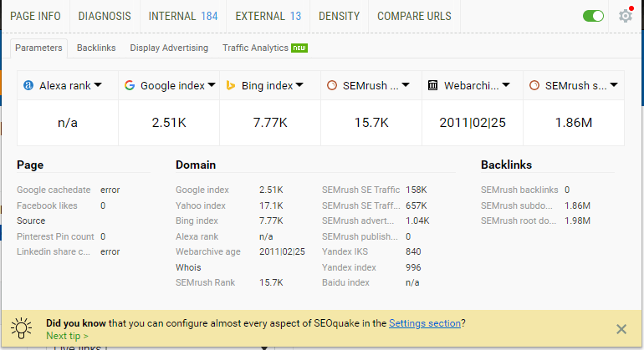Click the 2011|02|25 Webarchive cell
The width and height of the screenshot is (644, 350).
click(x=473, y=123)
